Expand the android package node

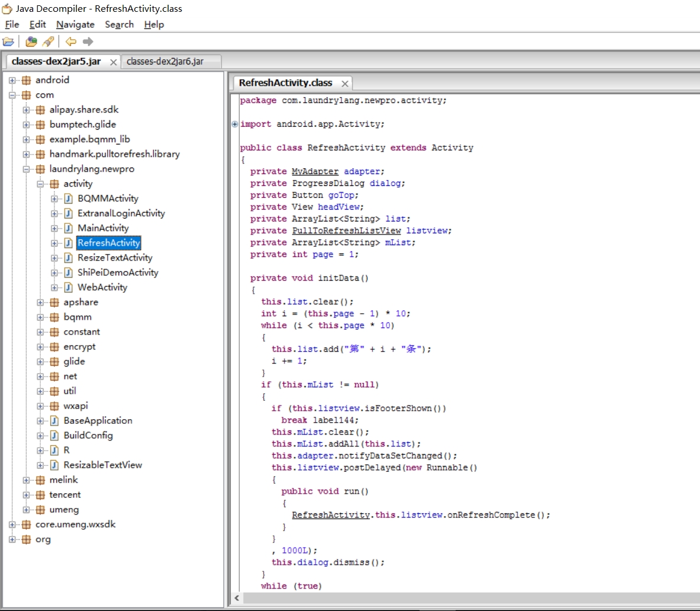click(12, 81)
